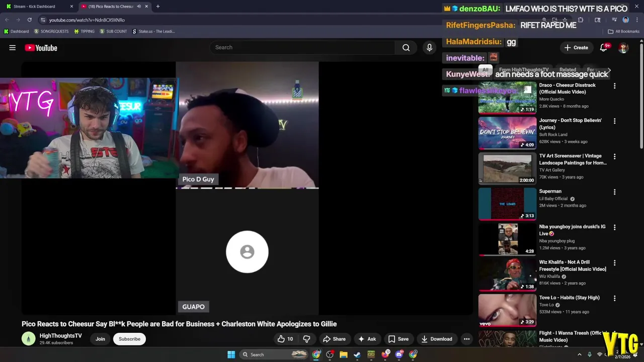Click the 29.4K subscribers text

coord(56,343)
